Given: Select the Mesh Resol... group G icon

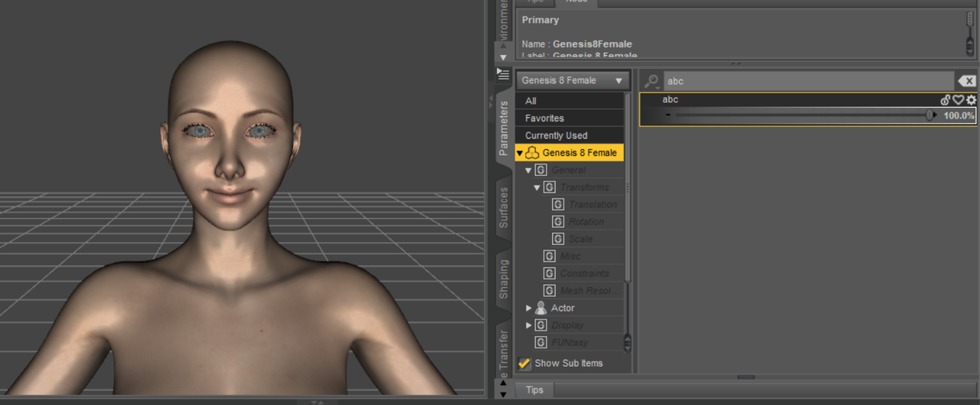Looking at the screenshot, I should click(x=549, y=291).
